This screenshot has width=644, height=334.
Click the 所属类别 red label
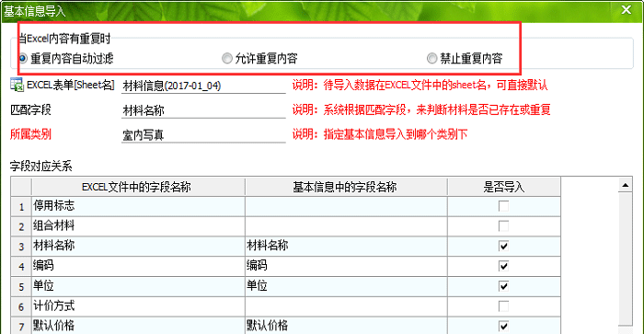point(30,134)
